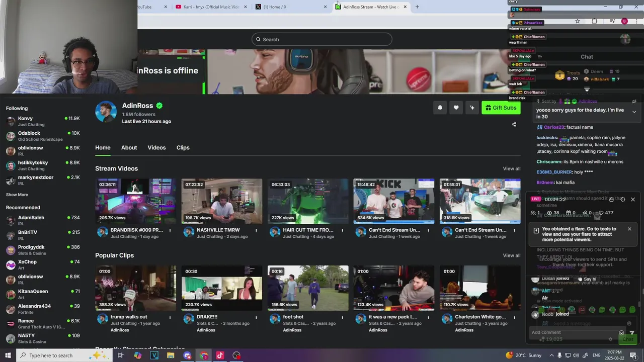644x362 pixels.
Task: Open Task View on the taskbar
Action: click(x=121, y=355)
